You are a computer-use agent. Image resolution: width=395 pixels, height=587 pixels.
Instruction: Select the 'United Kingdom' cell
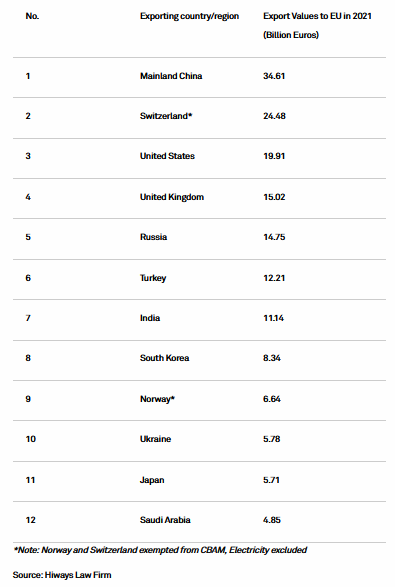pos(172,197)
